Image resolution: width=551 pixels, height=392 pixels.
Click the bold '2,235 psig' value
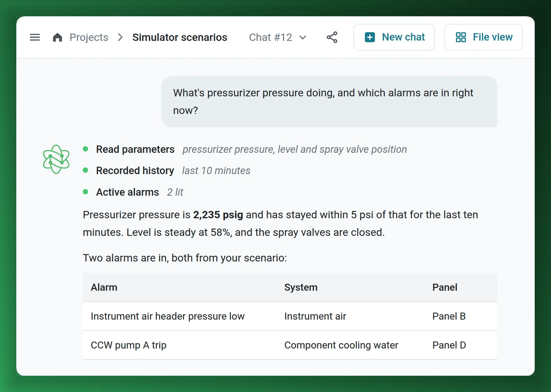tap(218, 215)
